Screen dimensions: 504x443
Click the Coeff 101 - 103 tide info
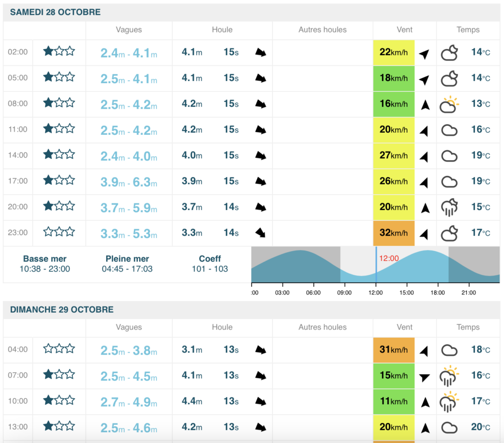pos(210,264)
